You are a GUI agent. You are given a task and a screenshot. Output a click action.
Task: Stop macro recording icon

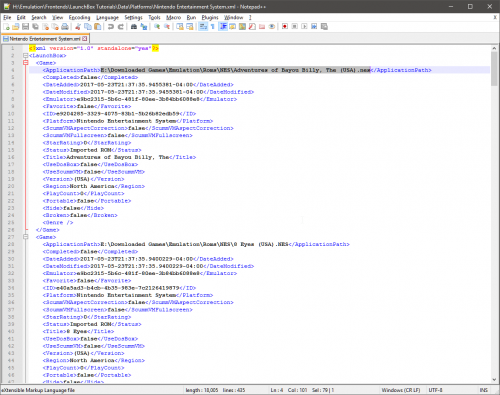pyautogui.click(x=295, y=27)
